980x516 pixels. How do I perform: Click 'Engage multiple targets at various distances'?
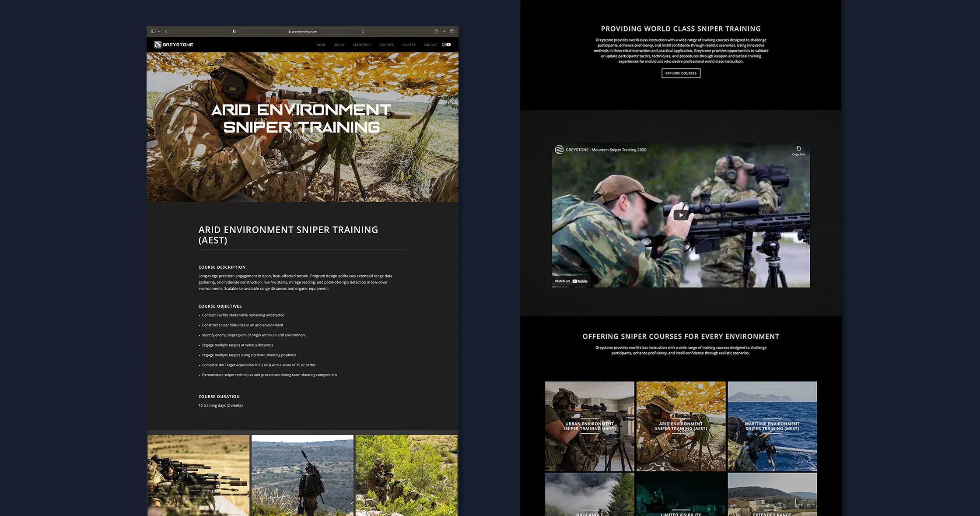(238, 345)
